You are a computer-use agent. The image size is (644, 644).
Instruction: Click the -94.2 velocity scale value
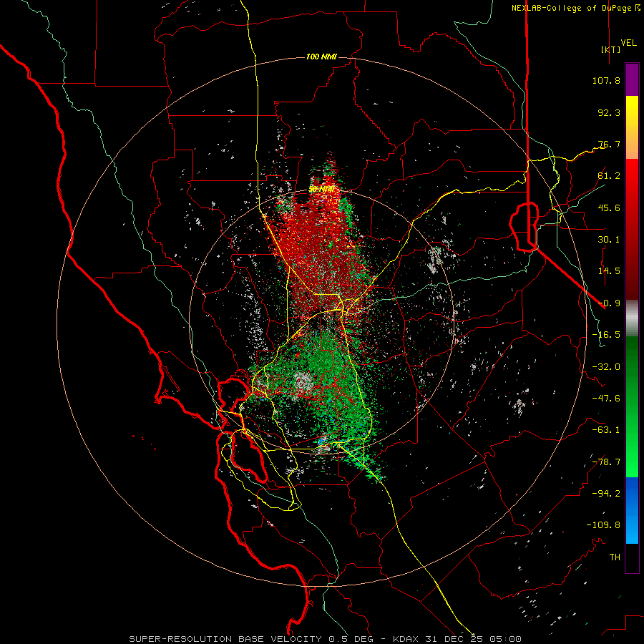tap(606, 494)
